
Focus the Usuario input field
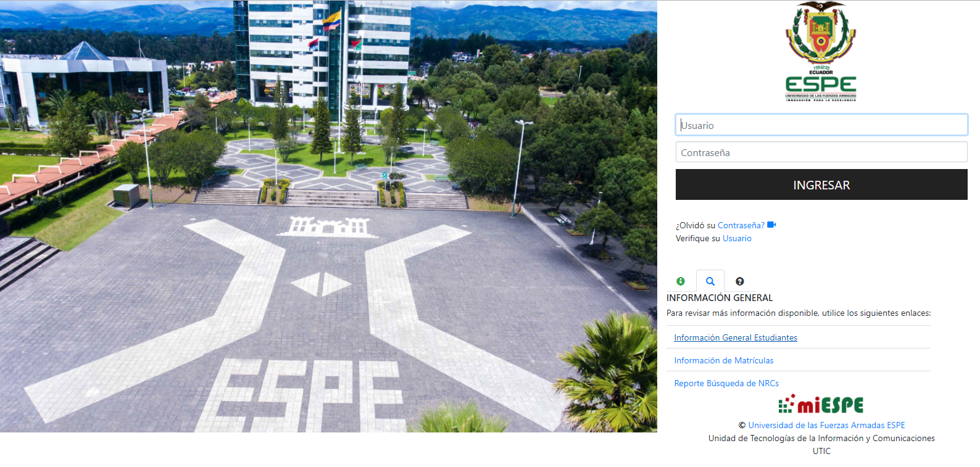click(821, 125)
